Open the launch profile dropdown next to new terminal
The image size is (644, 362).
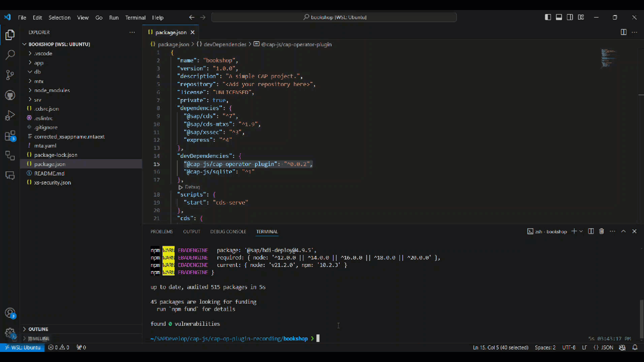click(x=581, y=231)
